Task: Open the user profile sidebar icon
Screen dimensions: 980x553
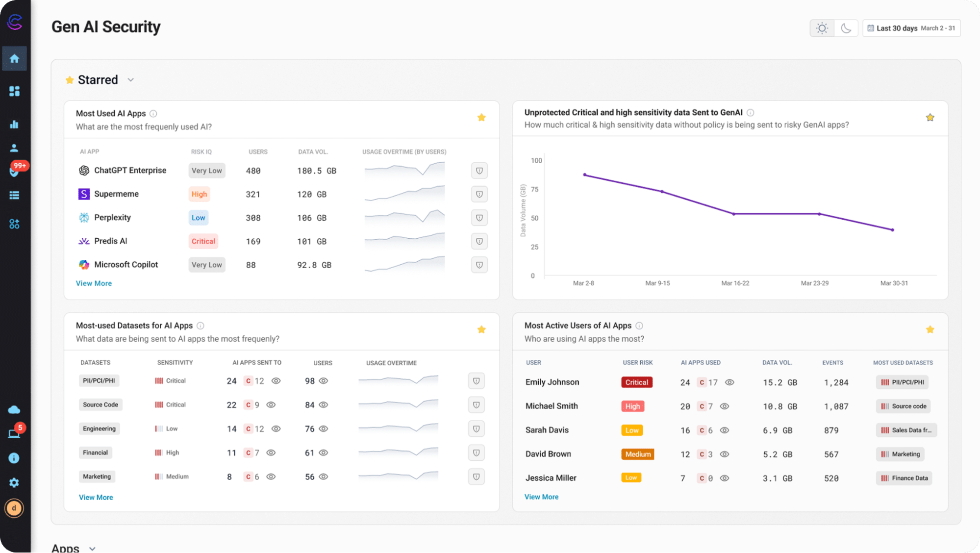Action: 14,148
